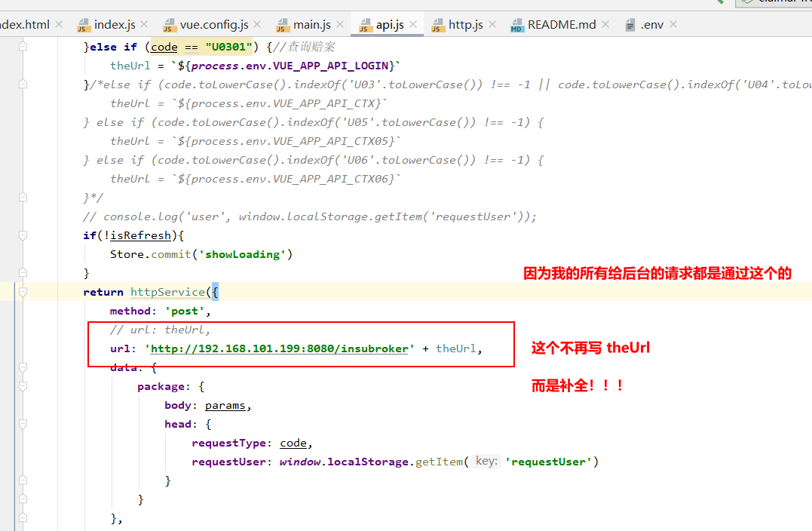
Task: Click the return keyword
Action: tap(103, 292)
